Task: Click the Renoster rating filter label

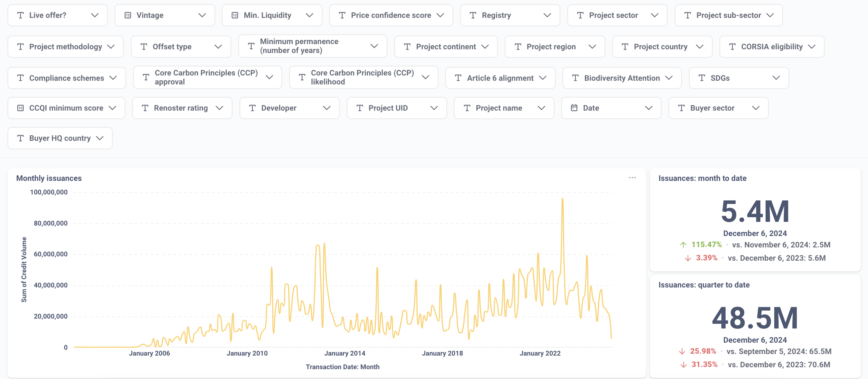Action: pyautogui.click(x=180, y=108)
